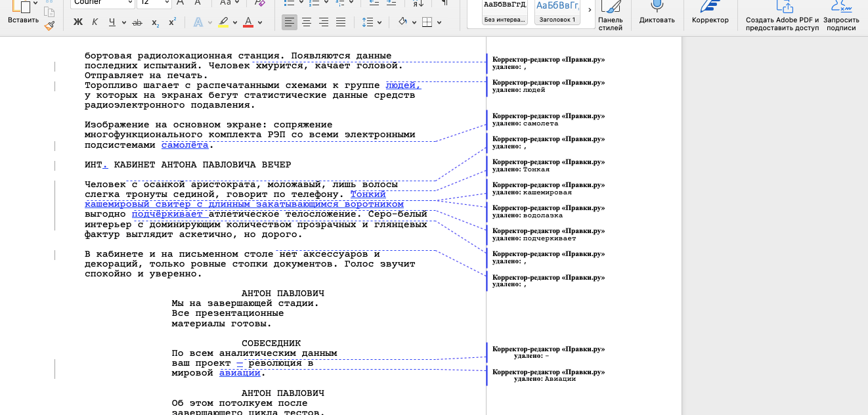Open the line spacing dropdown arrow
Screen dimensions: 868x415
(x=379, y=22)
